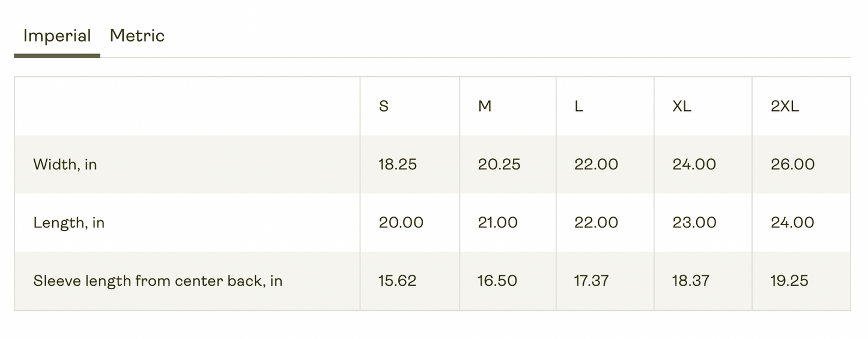Select the 18.25 width value for S
The height and width of the screenshot is (339, 868).
point(398,164)
